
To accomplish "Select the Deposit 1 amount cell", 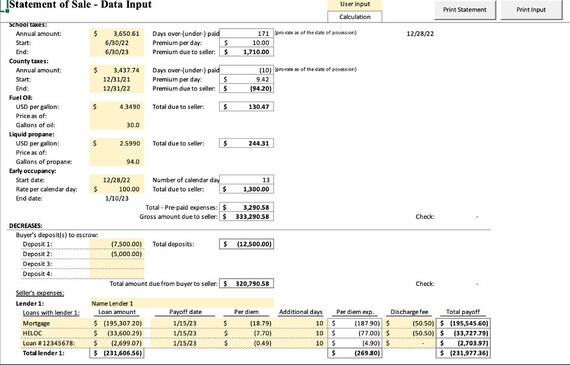I will pyautogui.click(x=117, y=244).
